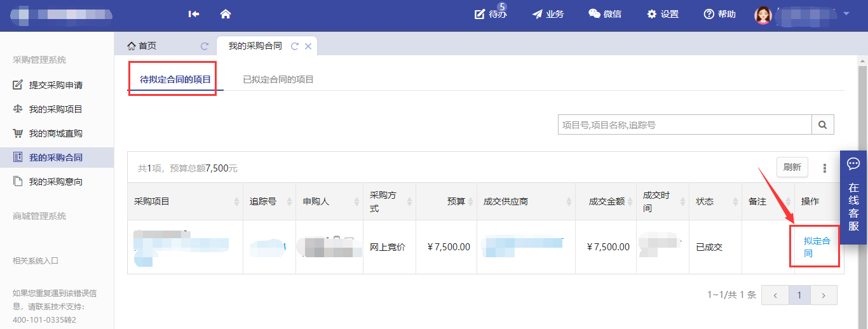Screen dimensions: 868x329
Task: Open 设置 settings
Action: (x=663, y=14)
